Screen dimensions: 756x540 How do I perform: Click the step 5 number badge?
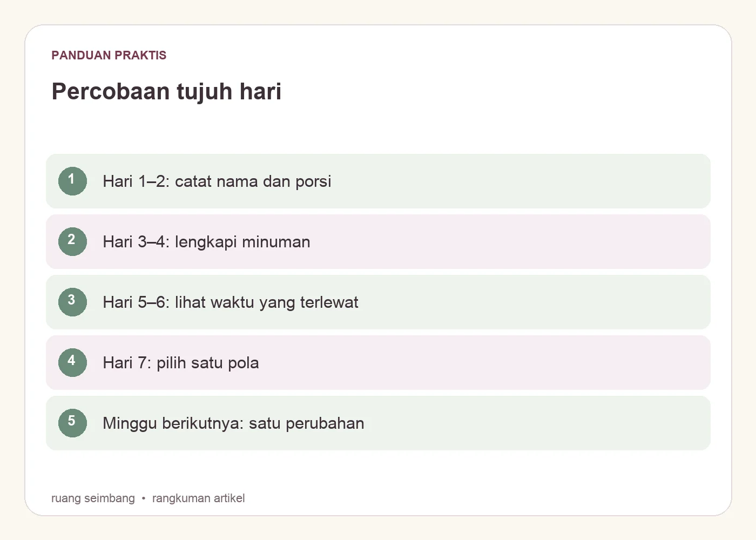point(72,423)
